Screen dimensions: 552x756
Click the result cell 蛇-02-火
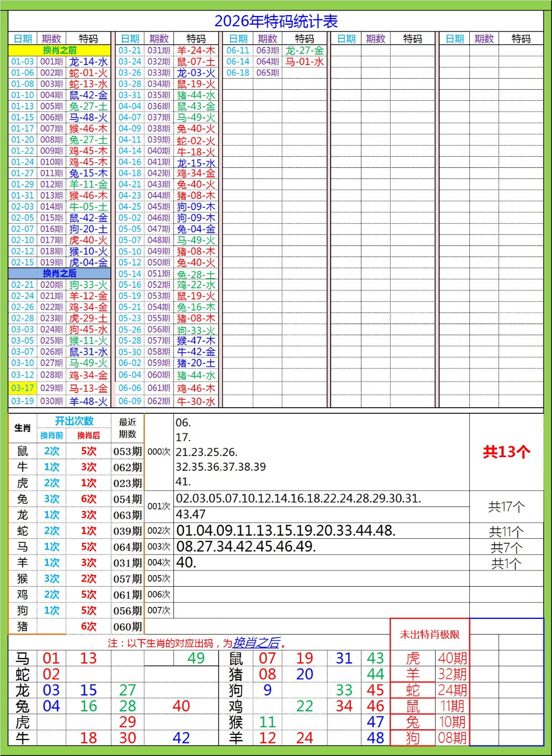pos(196,141)
